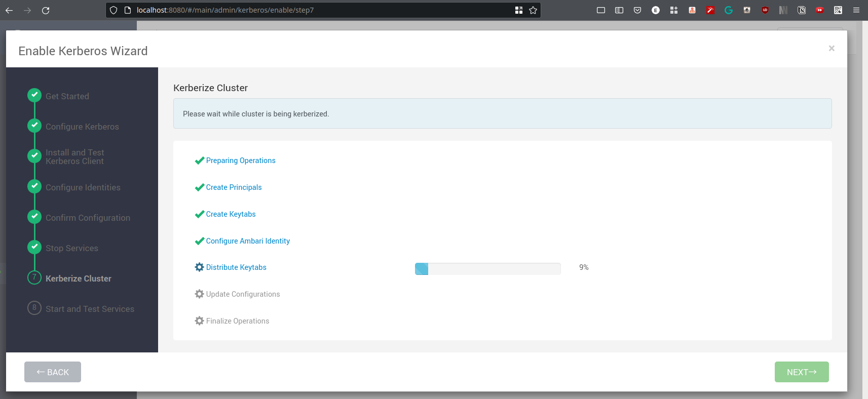
Task: Click the gray striped N extension icon
Action: [x=783, y=10]
